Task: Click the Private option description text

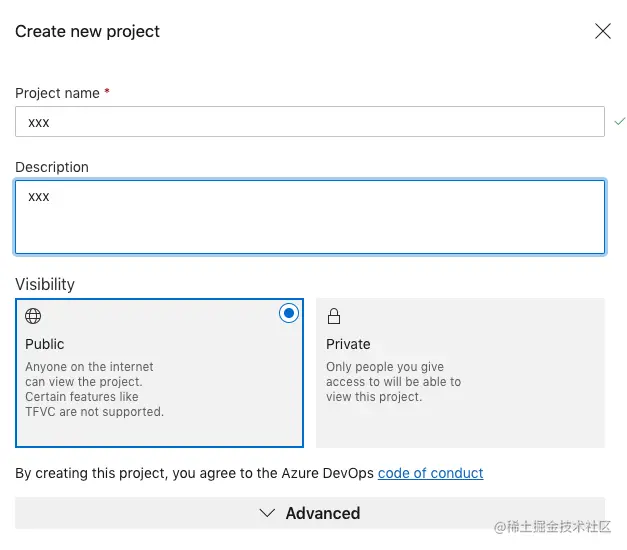Action: coord(393,382)
